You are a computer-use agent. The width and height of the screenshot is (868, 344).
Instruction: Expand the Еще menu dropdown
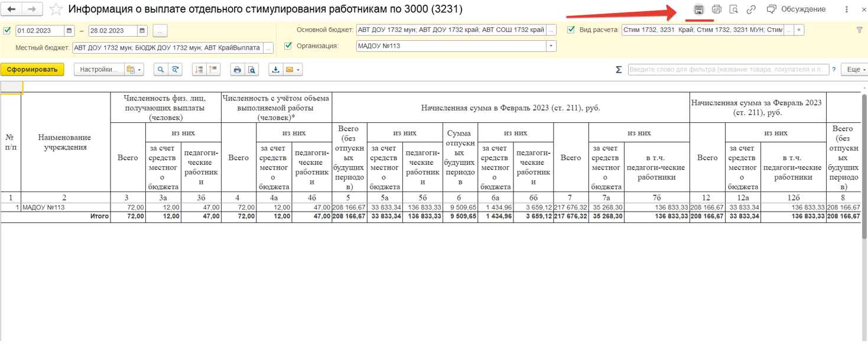click(854, 70)
